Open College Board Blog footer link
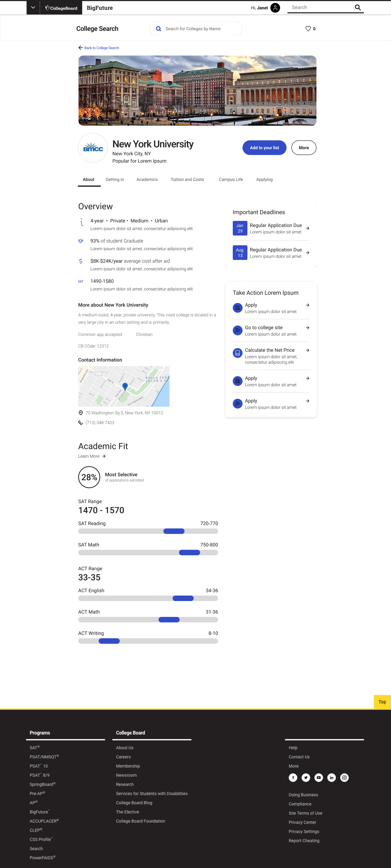Image resolution: width=391 pixels, height=868 pixels. pyautogui.click(x=134, y=803)
